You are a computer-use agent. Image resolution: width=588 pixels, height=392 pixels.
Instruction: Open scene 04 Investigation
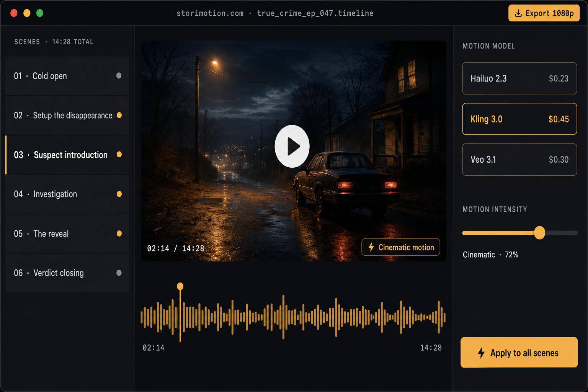[67, 194]
